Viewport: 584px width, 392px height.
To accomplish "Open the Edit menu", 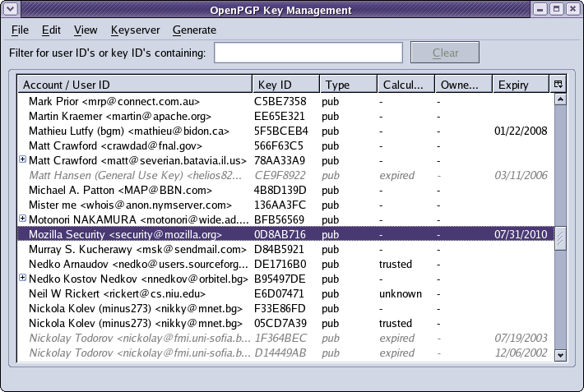I will (51, 30).
